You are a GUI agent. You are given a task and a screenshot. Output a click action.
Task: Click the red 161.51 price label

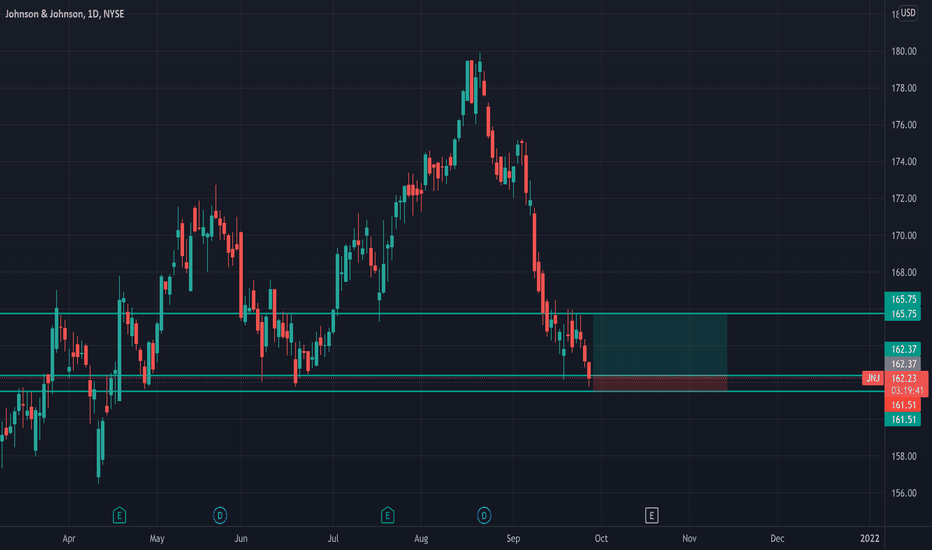903,405
